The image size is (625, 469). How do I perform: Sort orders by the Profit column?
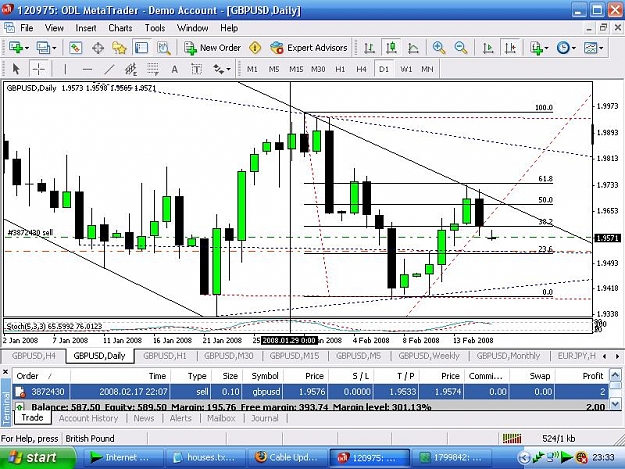tap(582, 376)
